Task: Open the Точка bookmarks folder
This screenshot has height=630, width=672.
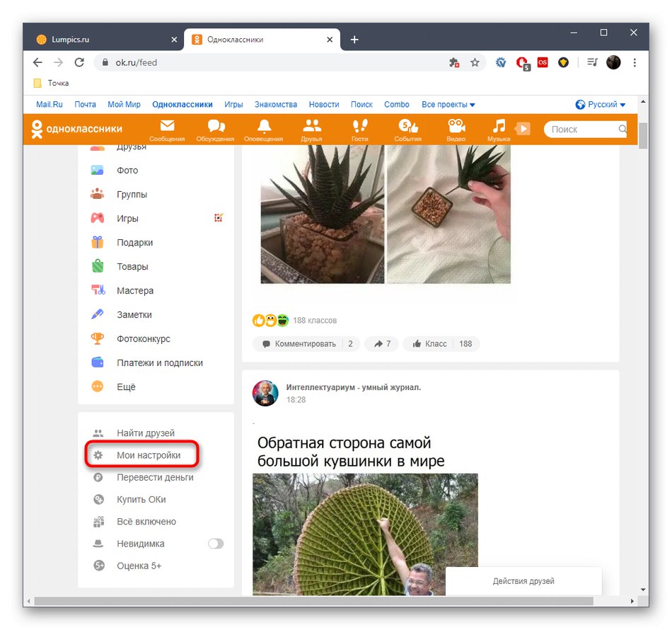Action: tap(52, 83)
